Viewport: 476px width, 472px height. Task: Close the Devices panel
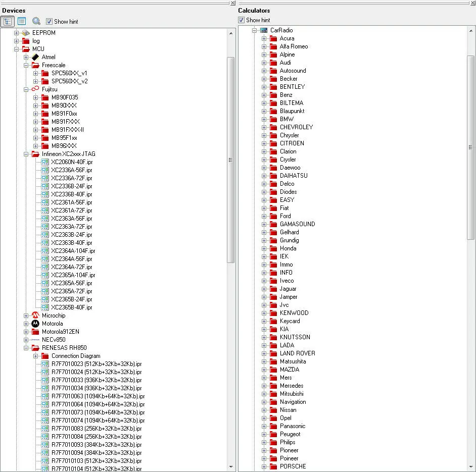233,3
